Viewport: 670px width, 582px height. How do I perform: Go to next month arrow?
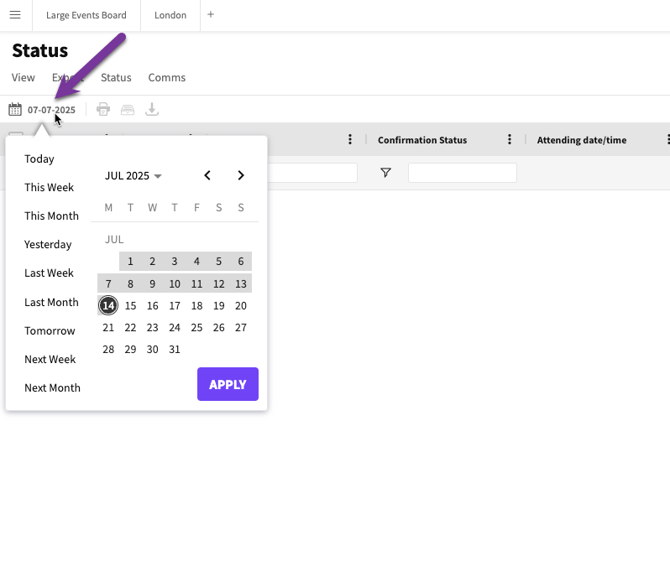(x=241, y=175)
